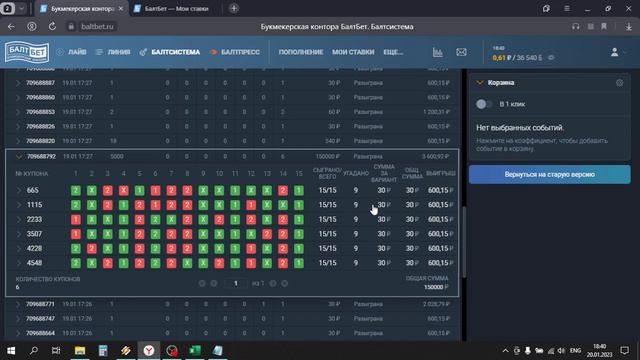Open basket settings gear icon
640x360 pixels.
tap(620, 83)
